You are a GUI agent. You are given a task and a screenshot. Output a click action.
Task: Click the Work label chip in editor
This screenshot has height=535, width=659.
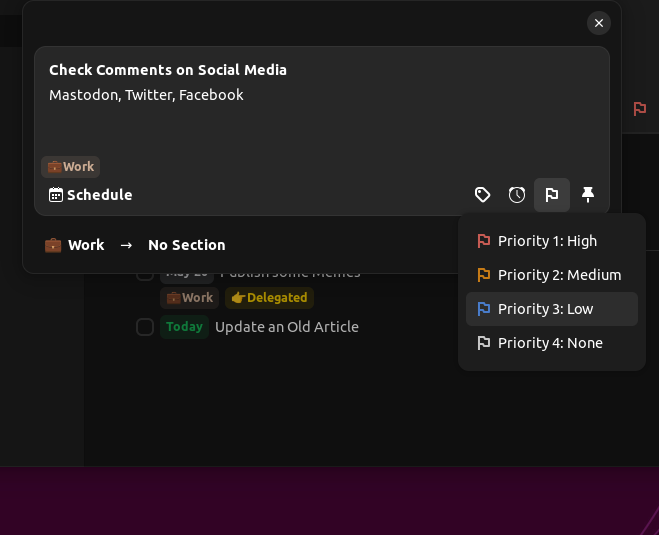pos(71,167)
